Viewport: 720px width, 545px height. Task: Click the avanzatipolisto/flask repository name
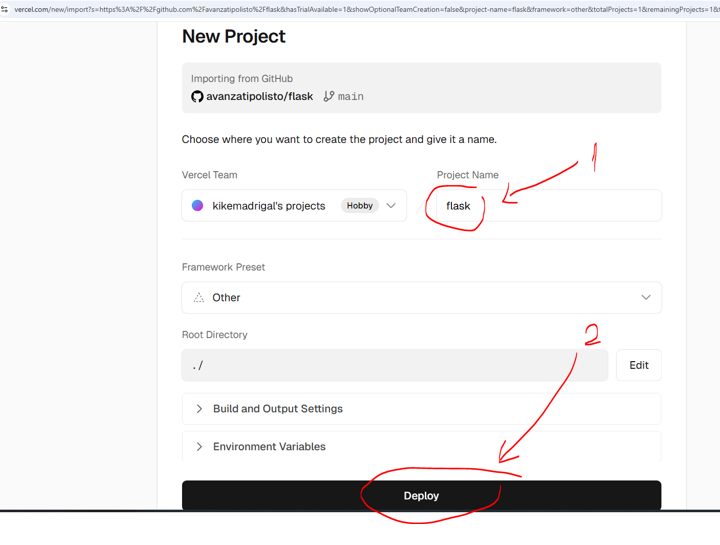259,97
